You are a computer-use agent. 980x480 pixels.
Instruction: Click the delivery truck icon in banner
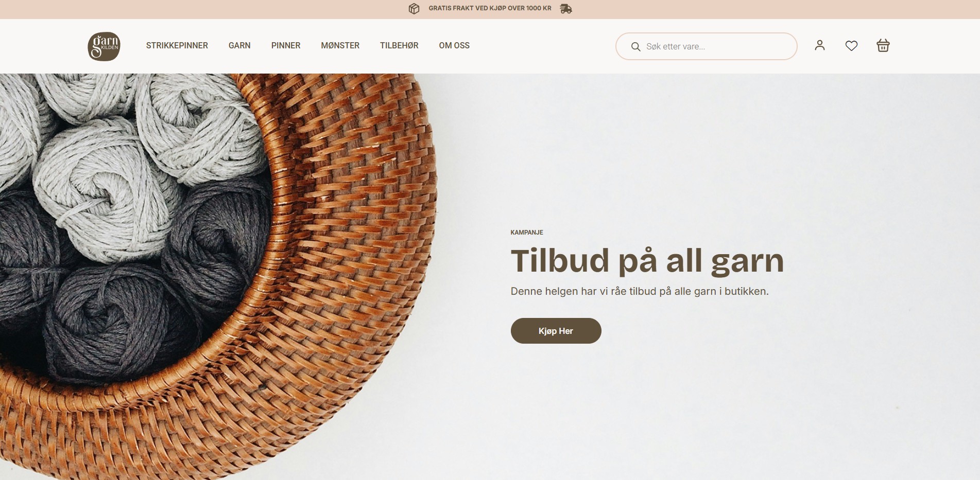click(x=566, y=9)
